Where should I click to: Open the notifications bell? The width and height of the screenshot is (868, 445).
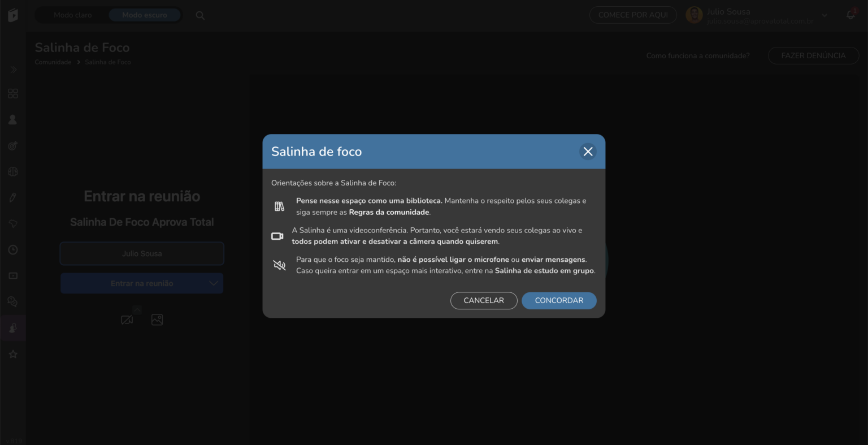coord(850,15)
